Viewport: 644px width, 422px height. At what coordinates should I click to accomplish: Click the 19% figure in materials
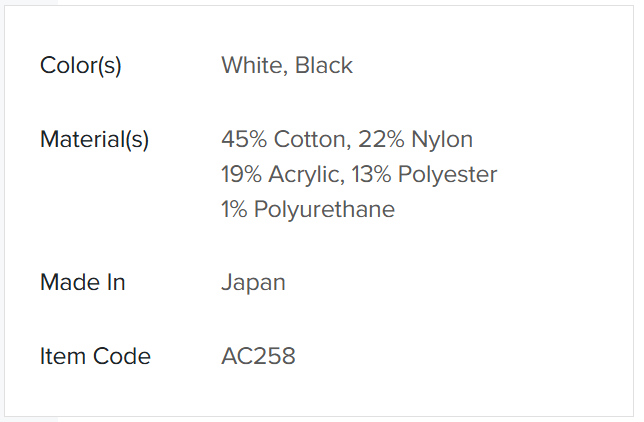[242, 174]
